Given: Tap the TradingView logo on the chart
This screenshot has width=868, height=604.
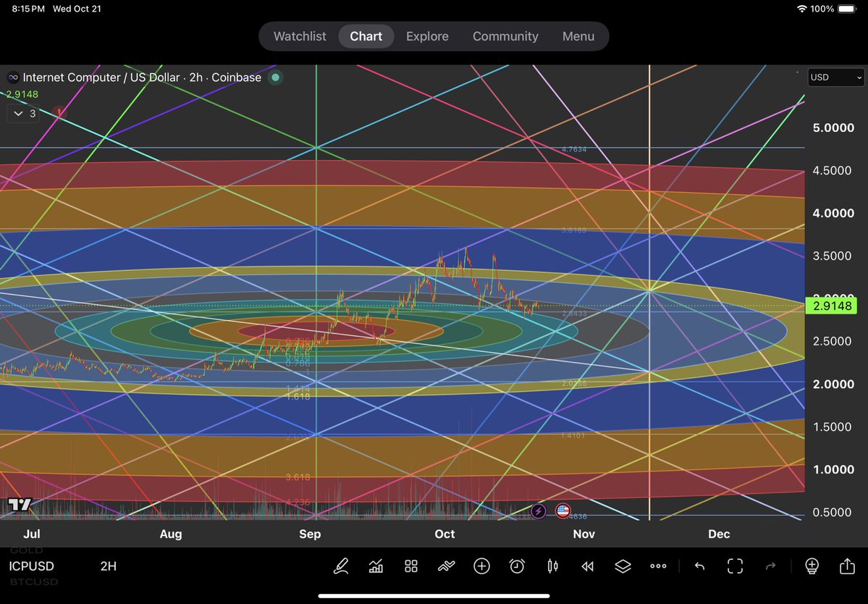Looking at the screenshot, I should click(20, 504).
